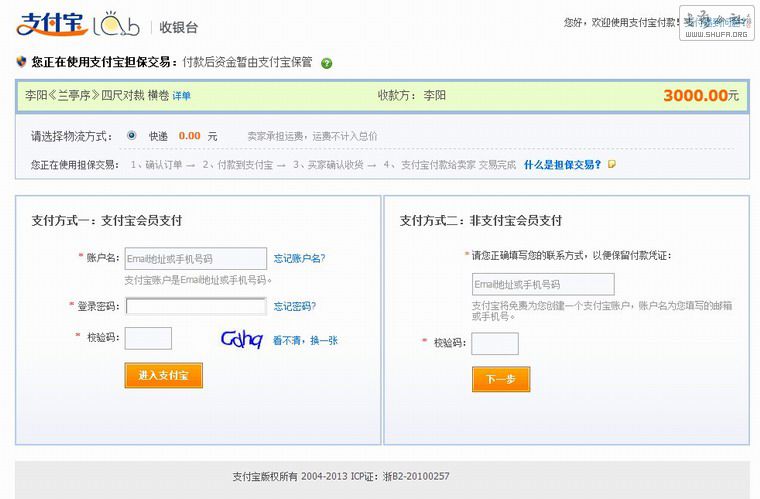Click the 卖家承担运费，运费不计入总价 note

point(312,137)
